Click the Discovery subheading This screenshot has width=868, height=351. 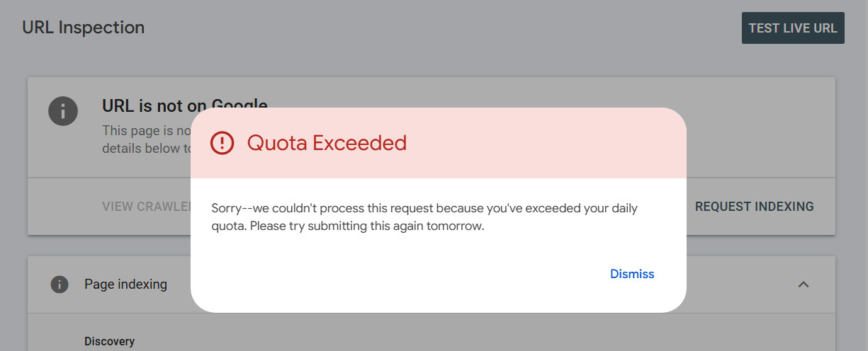pyautogui.click(x=109, y=341)
